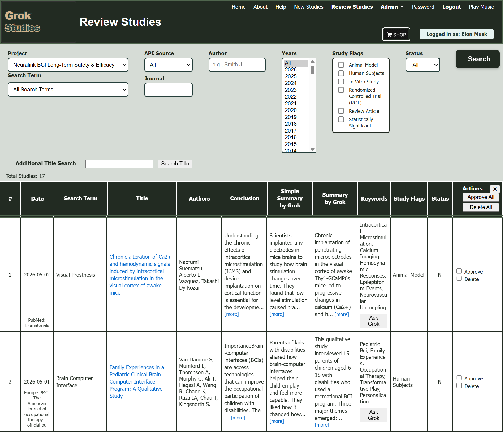Tick Delete for study row 1
Viewport: 504px width, 434px height.
[x=459, y=278]
